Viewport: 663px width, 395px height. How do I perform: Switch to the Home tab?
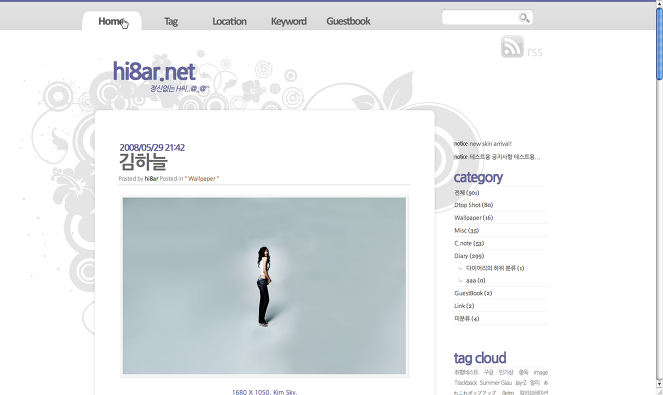click(112, 21)
